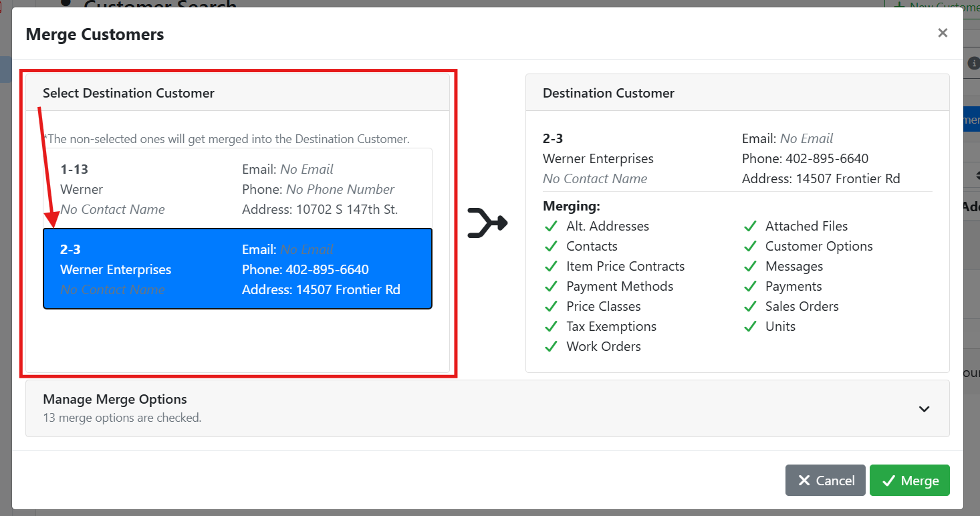Click the merge arrow icon between panels
980x516 pixels.
pos(487,223)
